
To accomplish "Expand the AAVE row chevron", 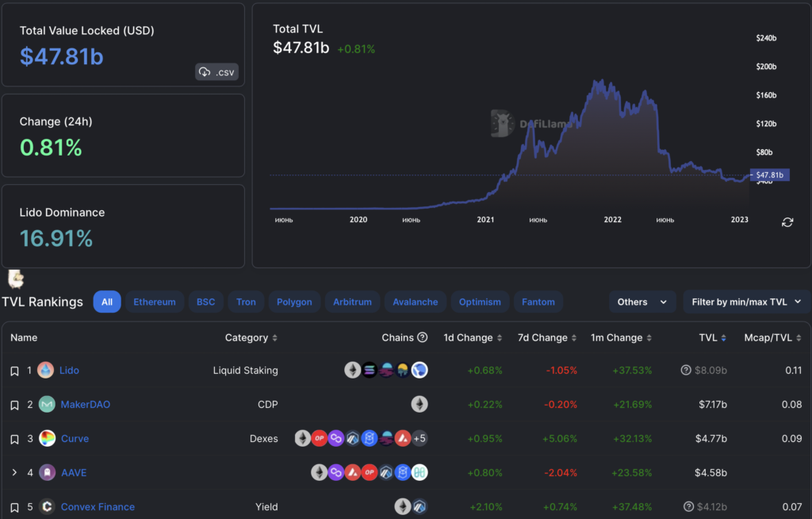I will 14,473.
